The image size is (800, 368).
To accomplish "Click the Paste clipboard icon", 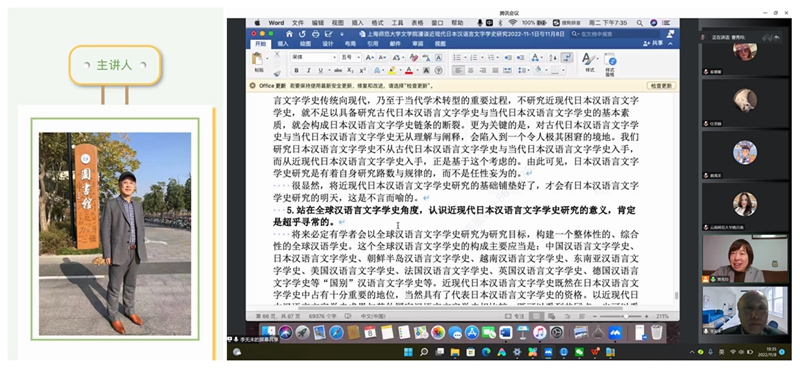I will point(257,58).
